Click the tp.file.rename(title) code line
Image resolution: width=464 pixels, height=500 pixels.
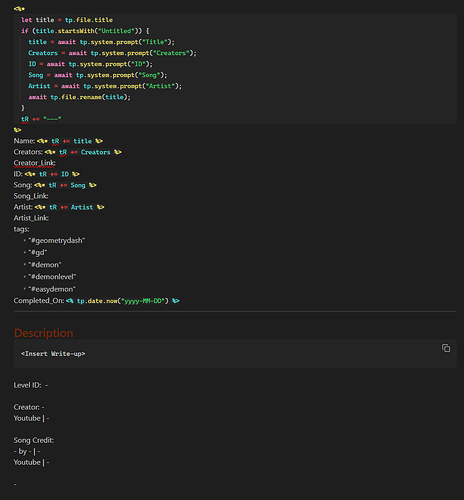tap(80, 97)
